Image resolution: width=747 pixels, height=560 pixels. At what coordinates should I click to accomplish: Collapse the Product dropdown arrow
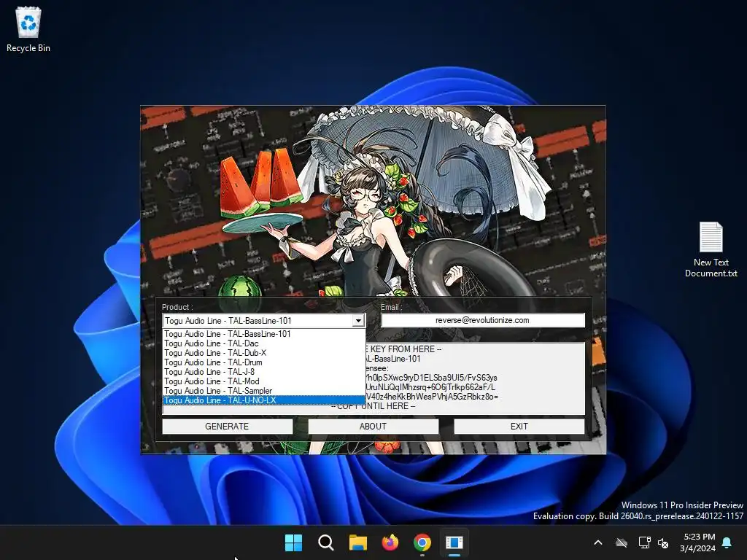tap(358, 321)
